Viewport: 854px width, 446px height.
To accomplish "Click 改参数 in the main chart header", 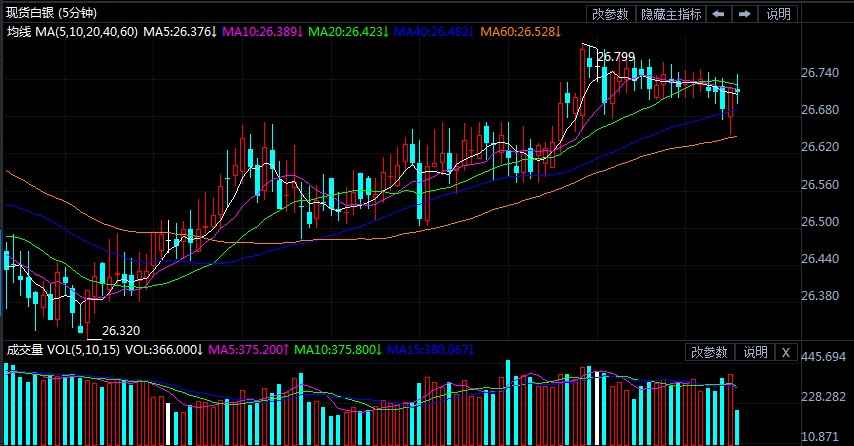I will [x=610, y=14].
